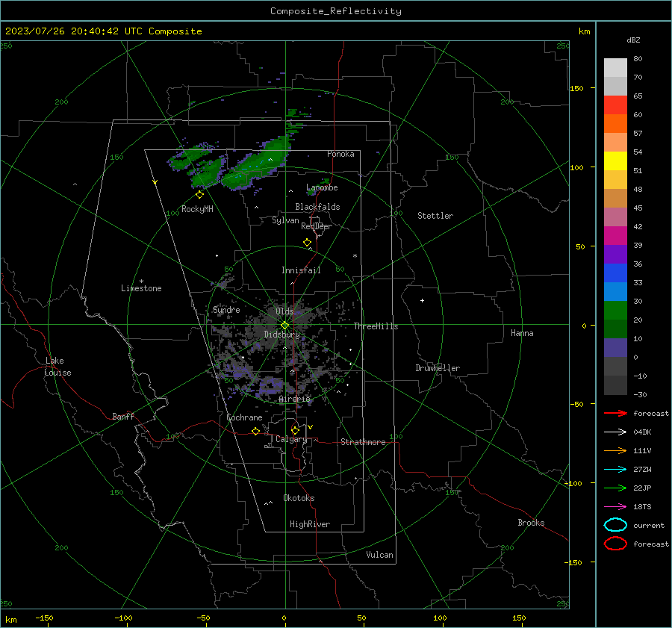Viewport: 672px width, 628px height.
Task: Click the yellow V marker right of Calgary's diamond
Action: (311, 427)
